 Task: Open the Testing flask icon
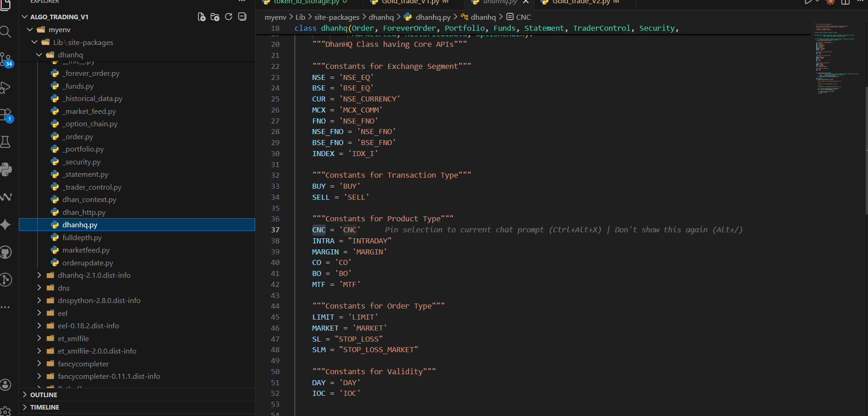(x=6, y=142)
